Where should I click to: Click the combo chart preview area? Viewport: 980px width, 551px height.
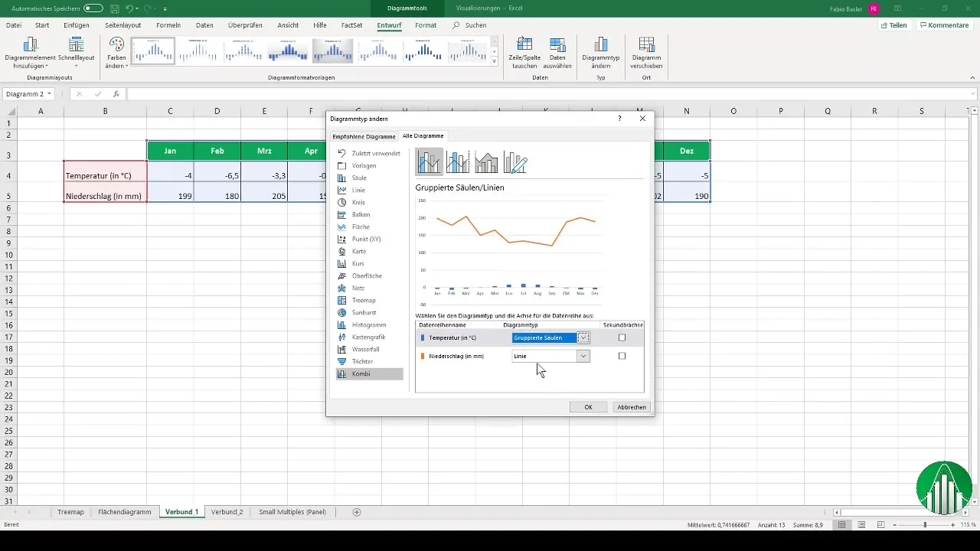point(509,251)
